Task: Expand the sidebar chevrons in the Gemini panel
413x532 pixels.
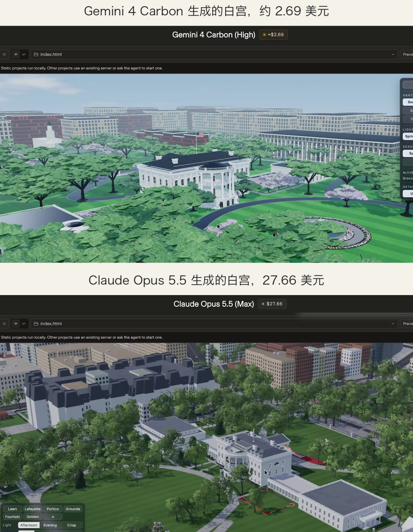Action: [x=4, y=54]
